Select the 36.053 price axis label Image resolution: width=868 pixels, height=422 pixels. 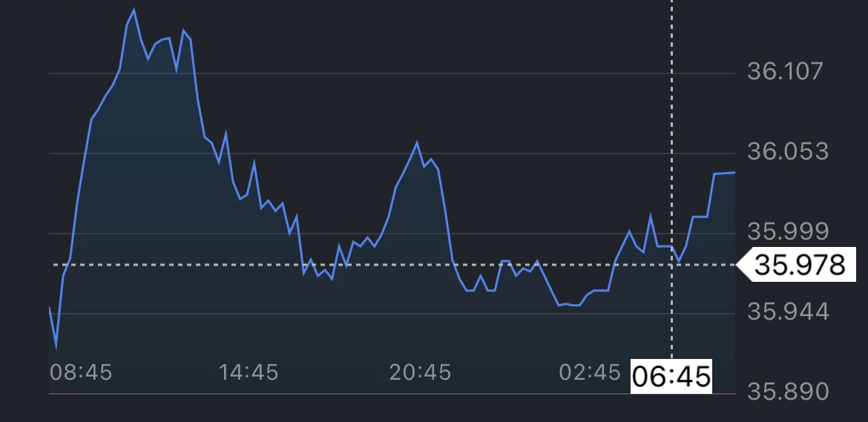click(x=786, y=151)
